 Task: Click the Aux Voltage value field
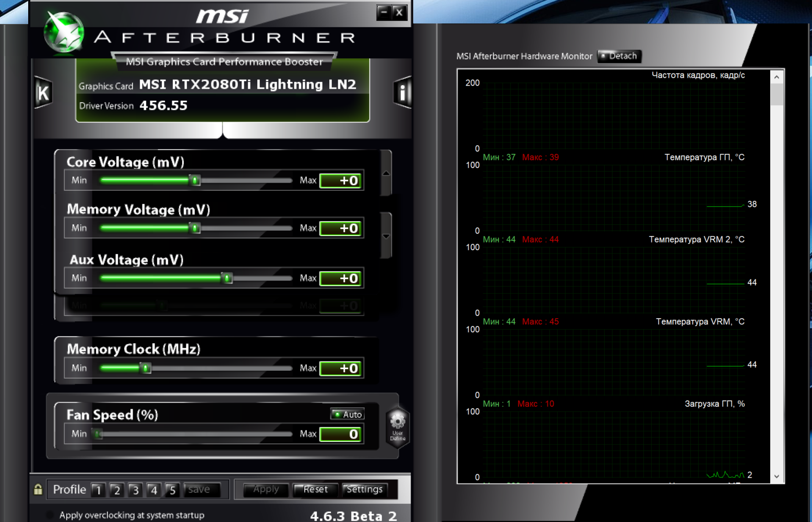(341, 278)
